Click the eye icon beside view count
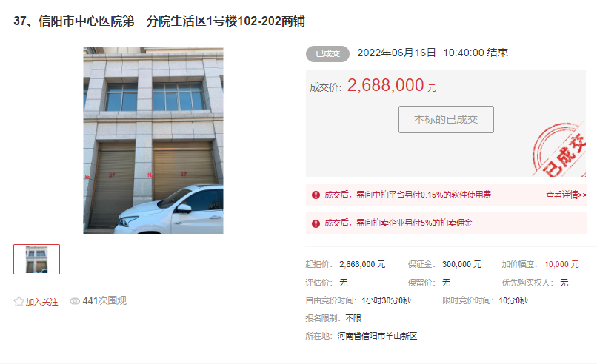 coord(75,301)
